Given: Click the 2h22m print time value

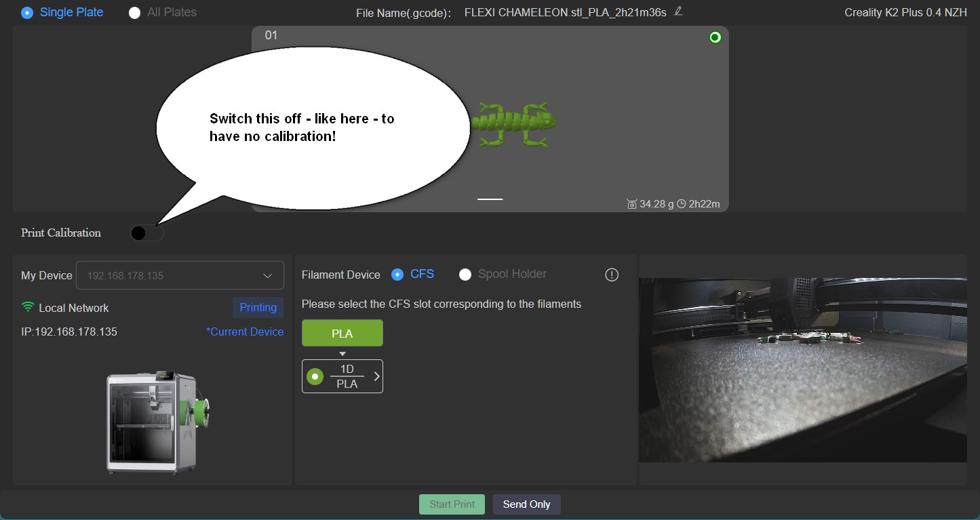Looking at the screenshot, I should click(x=705, y=203).
